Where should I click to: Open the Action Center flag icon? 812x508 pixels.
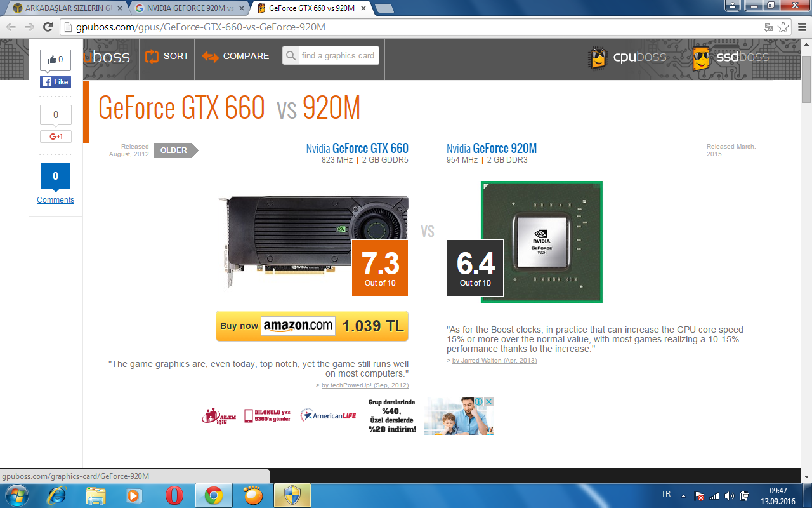coord(699,496)
